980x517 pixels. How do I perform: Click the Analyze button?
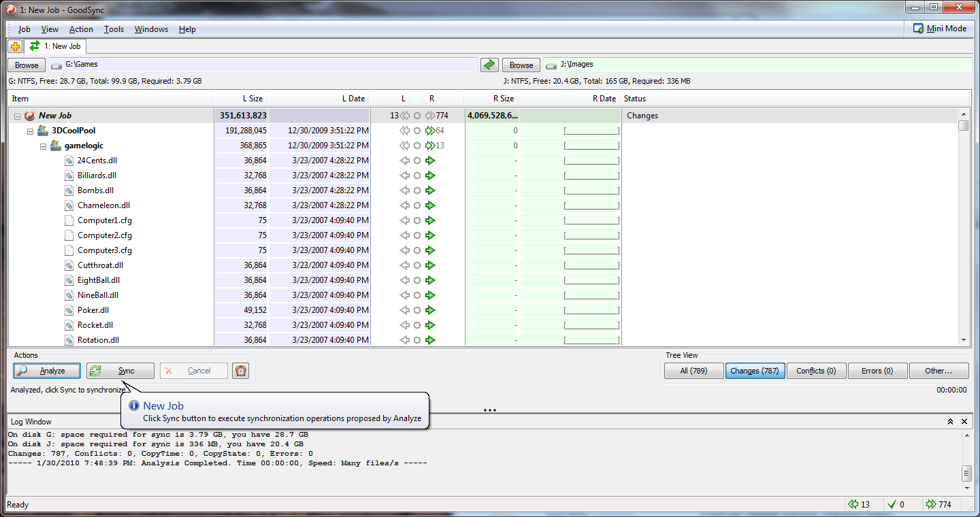(47, 371)
